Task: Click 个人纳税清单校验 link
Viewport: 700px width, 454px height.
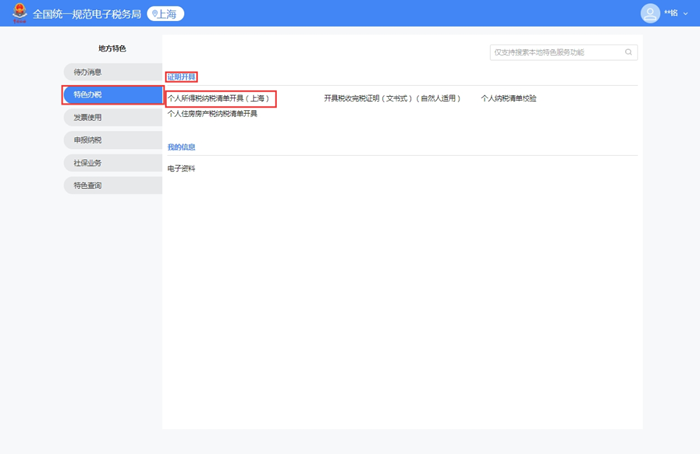Action: pos(508,99)
